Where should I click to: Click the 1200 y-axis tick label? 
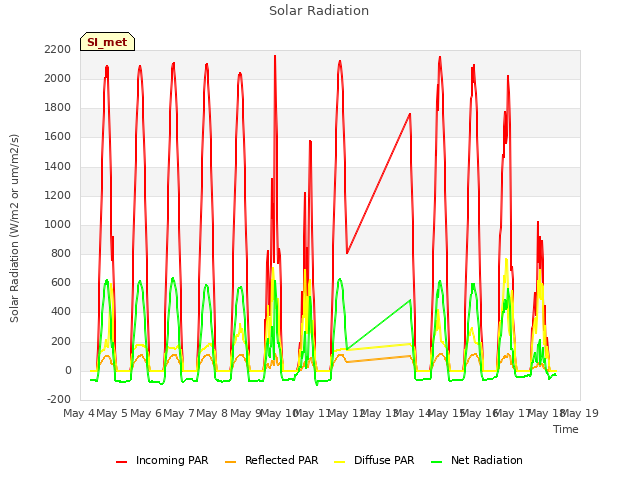58,196
